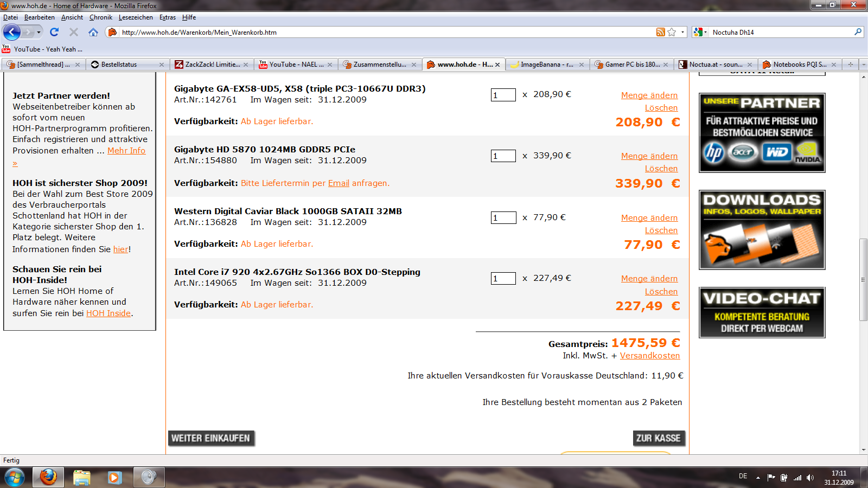The width and height of the screenshot is (868, 488).
Task: Bookmark this page with the star icon
Action: [672, 33]
